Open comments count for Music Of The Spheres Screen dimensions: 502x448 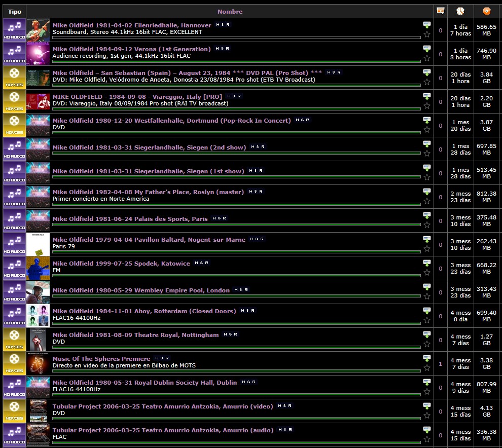point(441,364)
